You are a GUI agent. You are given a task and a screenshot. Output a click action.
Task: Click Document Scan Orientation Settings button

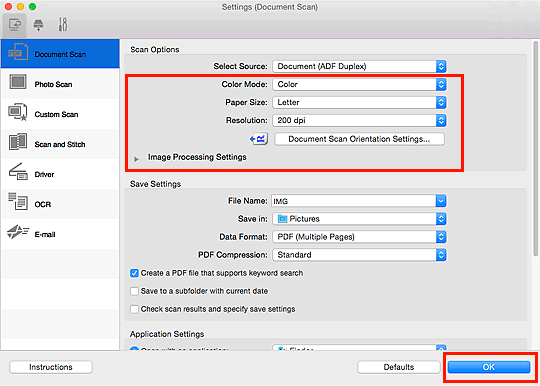pyautogui.click(x=359, y=139)
